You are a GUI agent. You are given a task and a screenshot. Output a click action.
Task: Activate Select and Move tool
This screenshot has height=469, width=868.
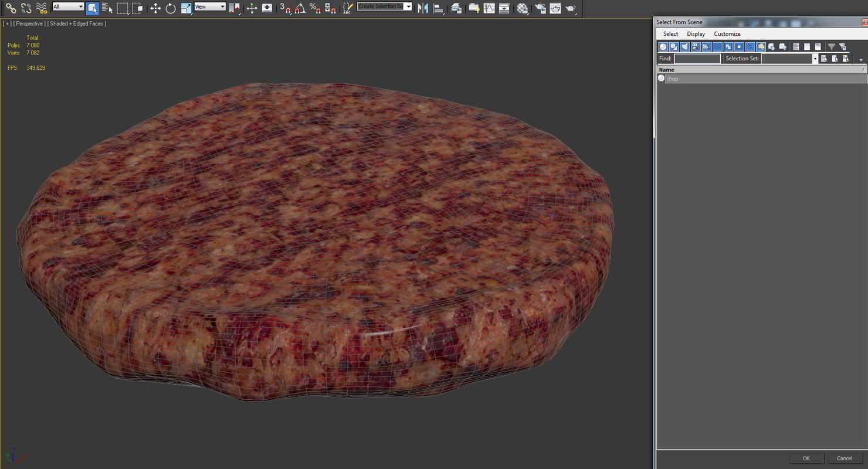tap(155, 8)
